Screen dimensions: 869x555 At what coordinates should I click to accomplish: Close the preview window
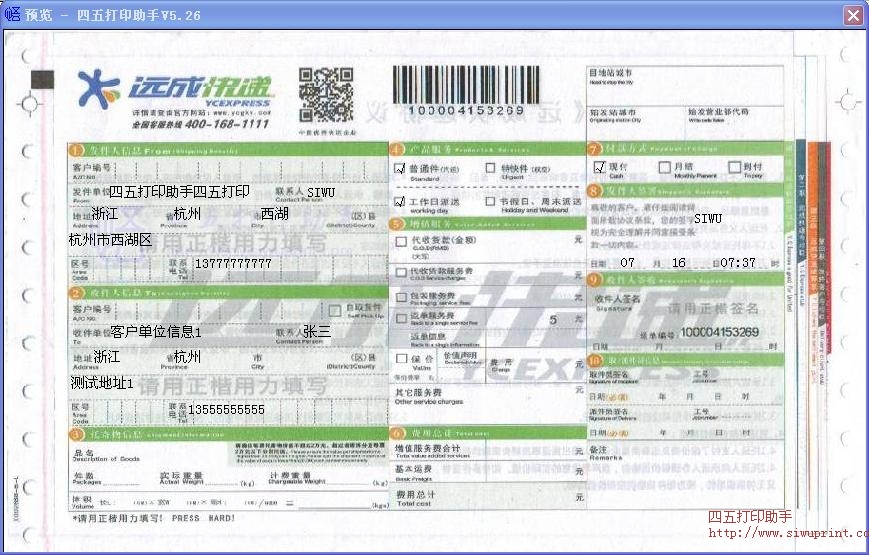[x=852, y=15]
